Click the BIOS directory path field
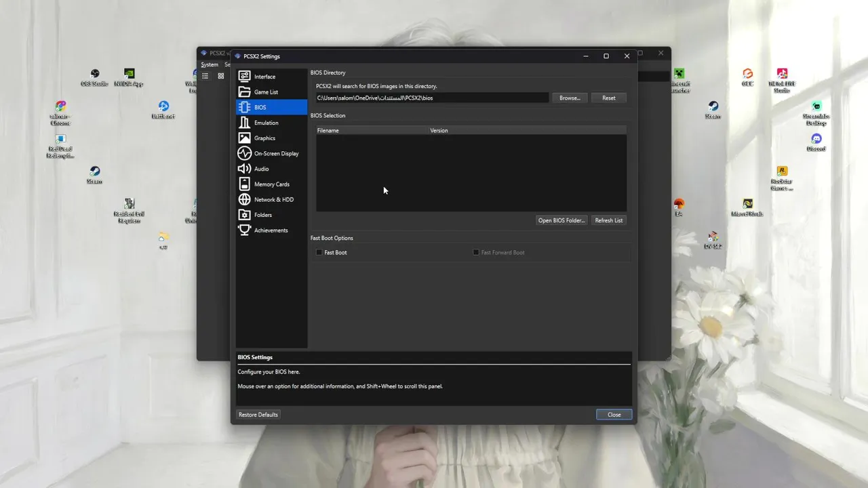The width and height of the screenshot is (868, 488). tap(432, 98)
